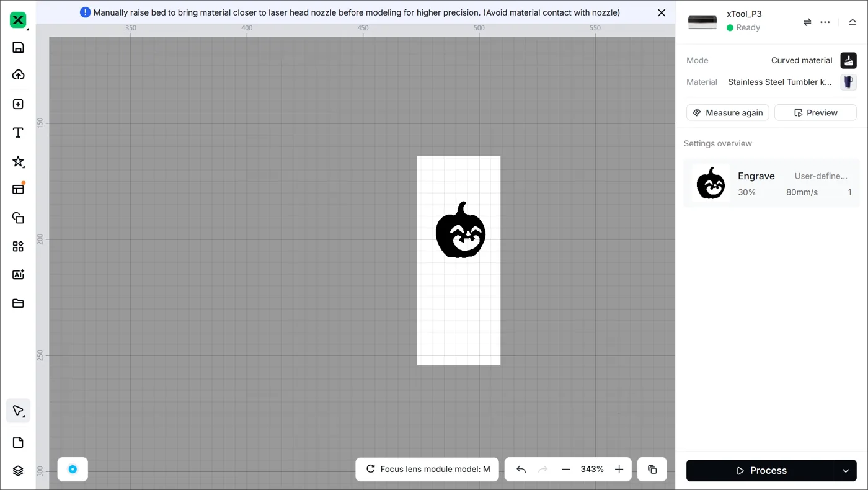Click the blue camera circle button

coord(73,469)
